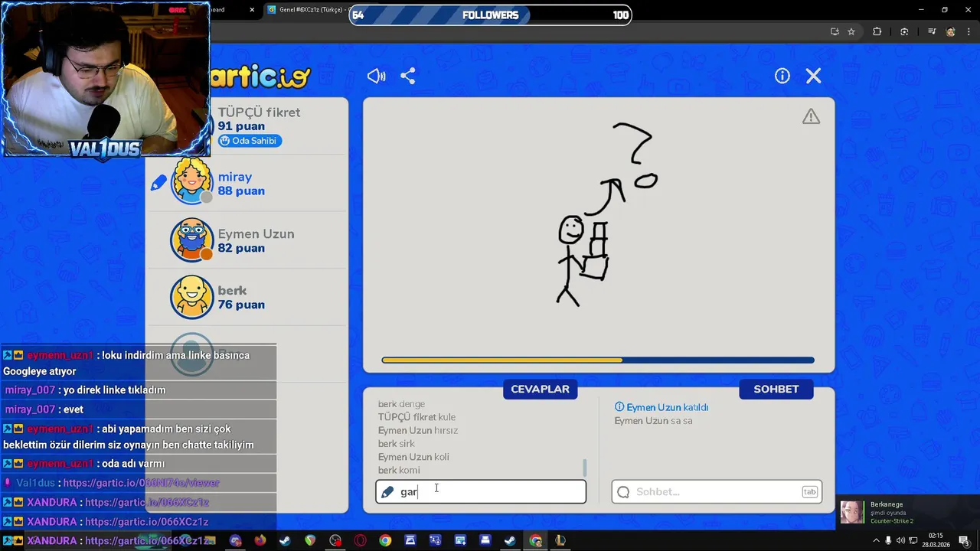The width and height of the screenshot is (980, 551).
Task: Click the followers goal bar overlay
Action: [x=490, y=15]
